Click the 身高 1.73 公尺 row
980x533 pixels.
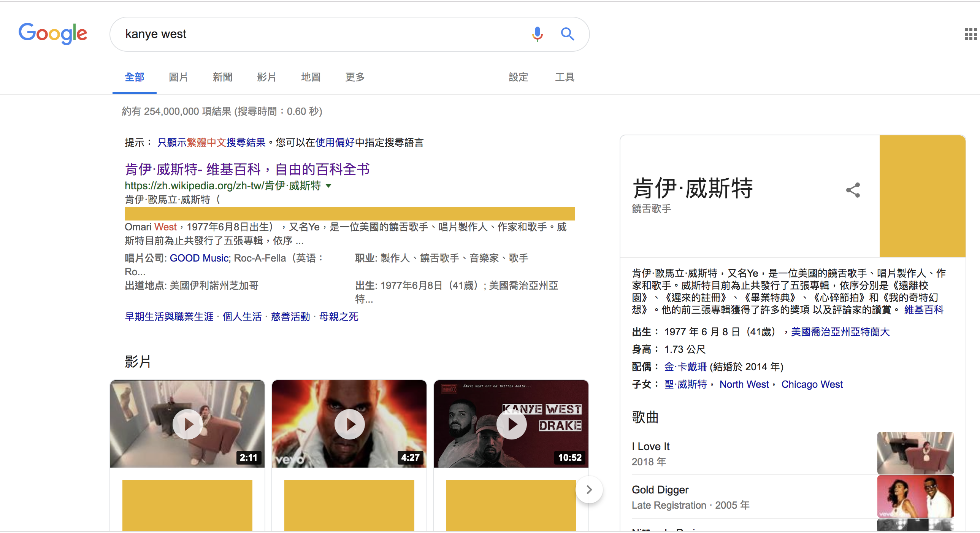tap(668, 349)
